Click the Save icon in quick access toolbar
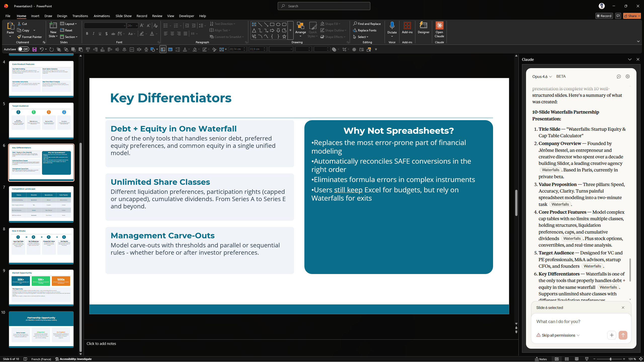 [x=34, y=50]
